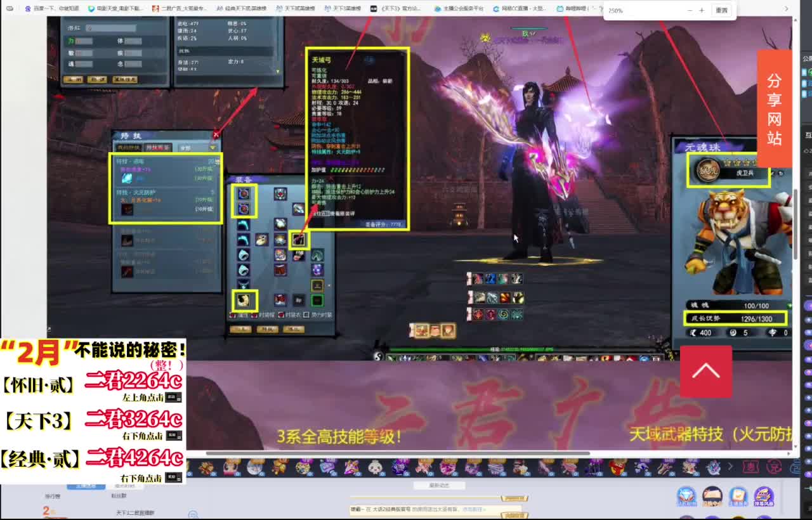The image size is (812, 520).
Task: Select the highlighted bow weapon slot
Action: (299, 239)
